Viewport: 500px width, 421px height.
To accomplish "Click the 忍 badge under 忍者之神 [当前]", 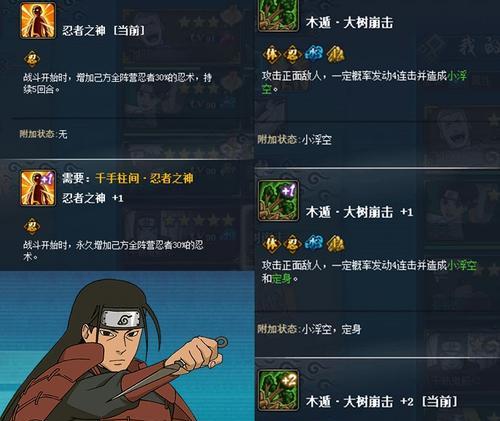I will pos(32,60).
